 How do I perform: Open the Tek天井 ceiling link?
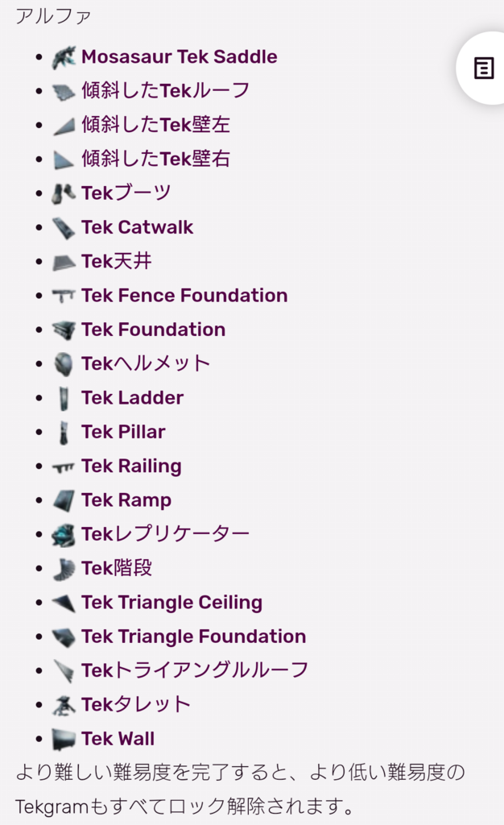[117, 261]
